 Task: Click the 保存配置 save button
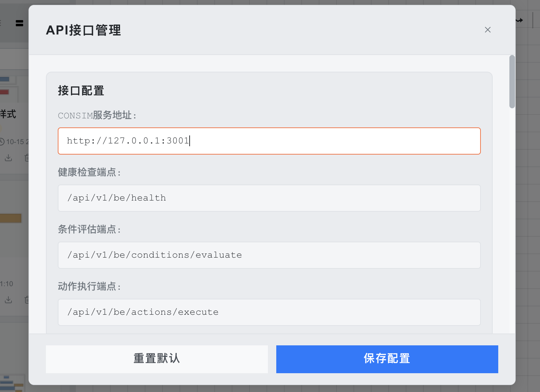click(x=387, y=359)
